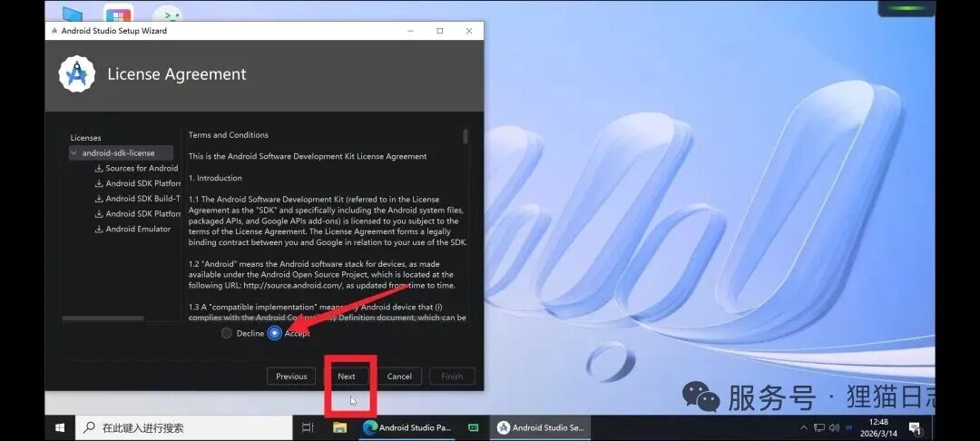Open the notification center icon
980x441 pixels.
(915, 428)
